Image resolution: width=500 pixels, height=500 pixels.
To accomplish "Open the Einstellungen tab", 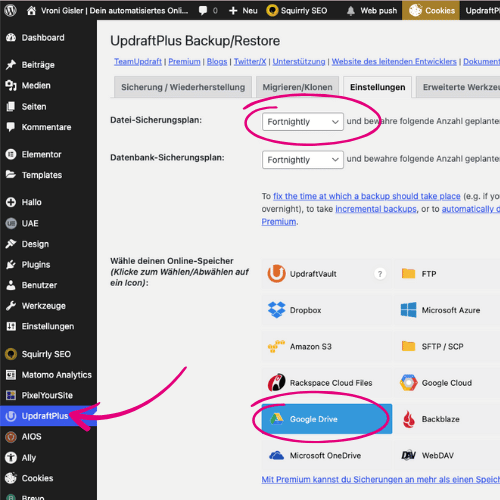I will (377, 87).
